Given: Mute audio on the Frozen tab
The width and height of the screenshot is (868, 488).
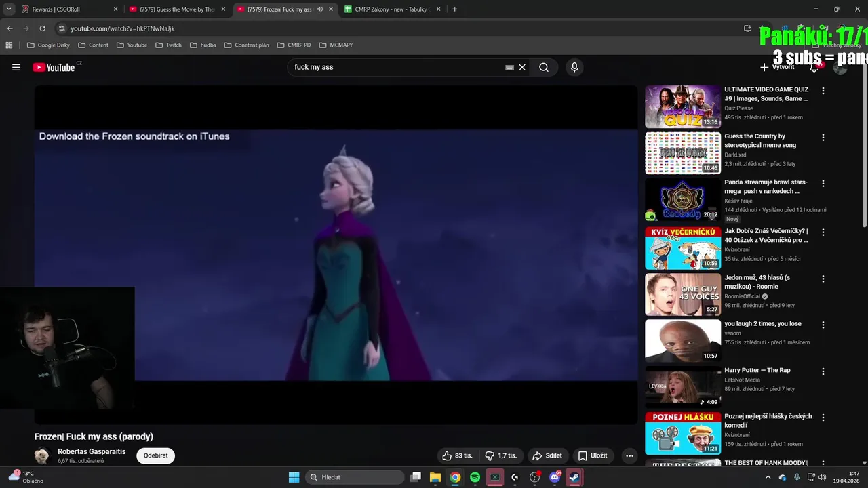Looking at the screenshot, I should click(320, 9).
